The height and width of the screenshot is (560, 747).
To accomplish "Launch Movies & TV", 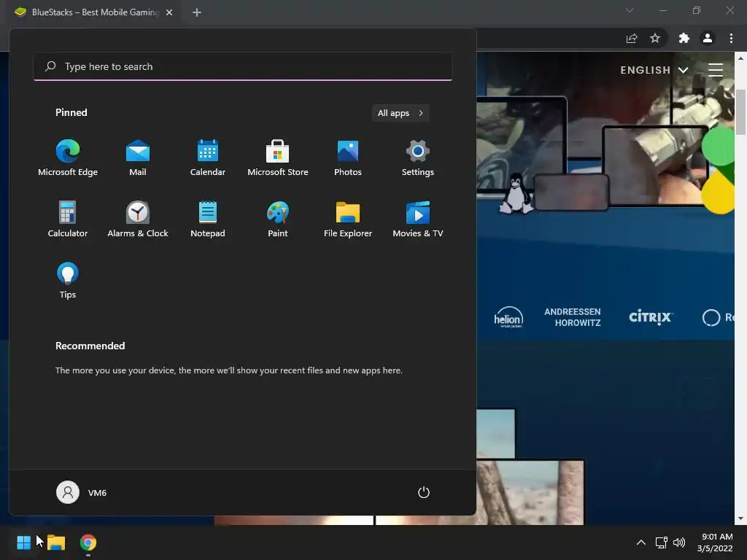I will (x=418, y=219).
